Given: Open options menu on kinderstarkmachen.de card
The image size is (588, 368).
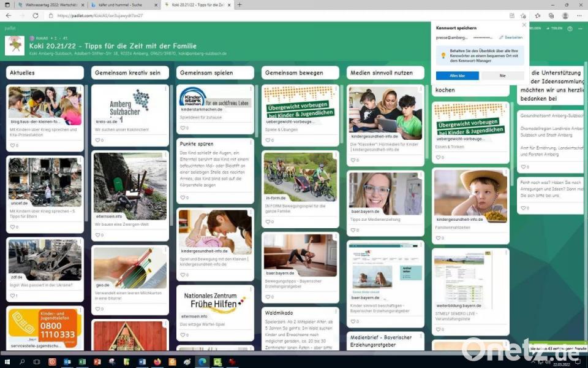Looking at the screenshot, I should click(x=251, y=90).
